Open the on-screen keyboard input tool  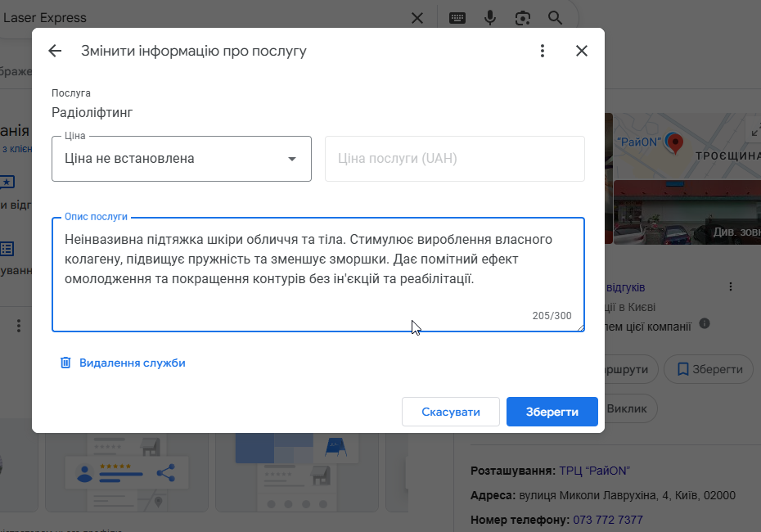(x=457, y=18)
